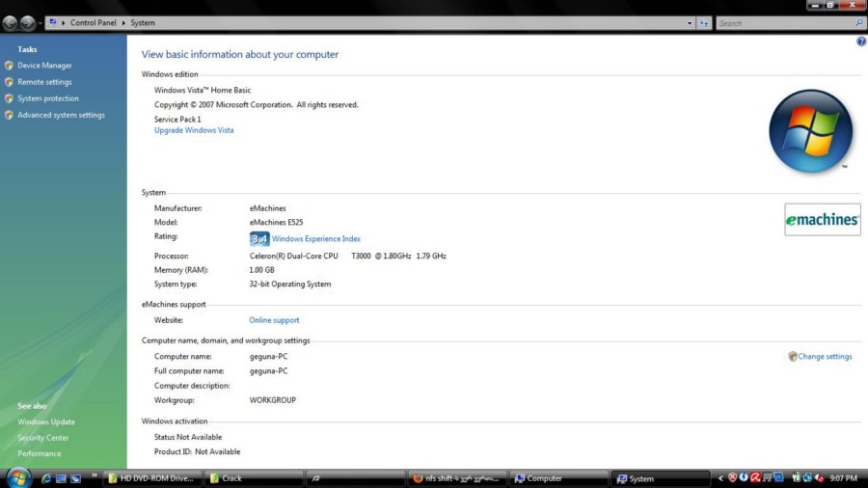Click System segment in address breadcrumb
Screen dimensions: 868x488
pyautogui.click(x=143, y=23)
